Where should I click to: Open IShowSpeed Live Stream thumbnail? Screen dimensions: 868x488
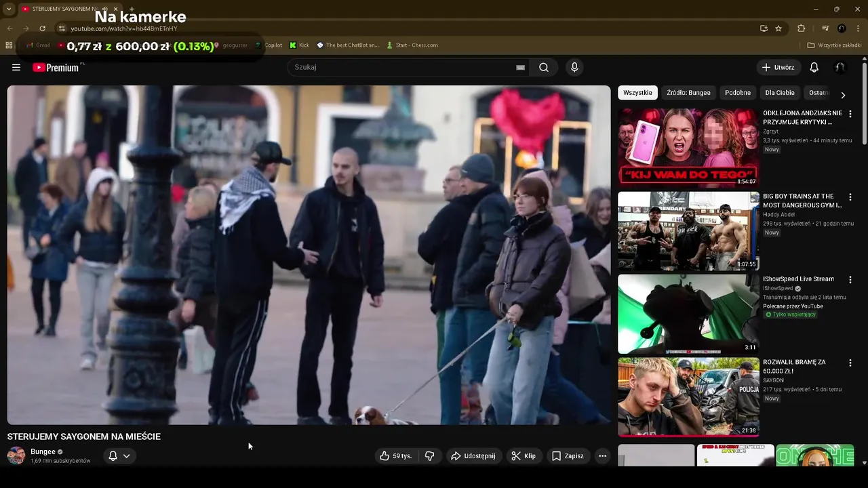coord(688,314)
